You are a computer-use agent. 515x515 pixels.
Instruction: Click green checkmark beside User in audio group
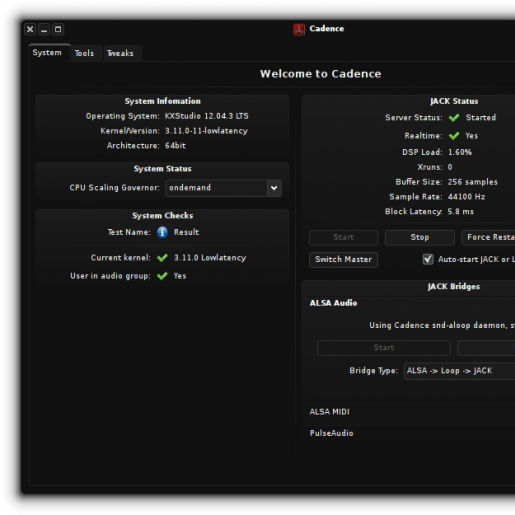[x=162, y=276]
